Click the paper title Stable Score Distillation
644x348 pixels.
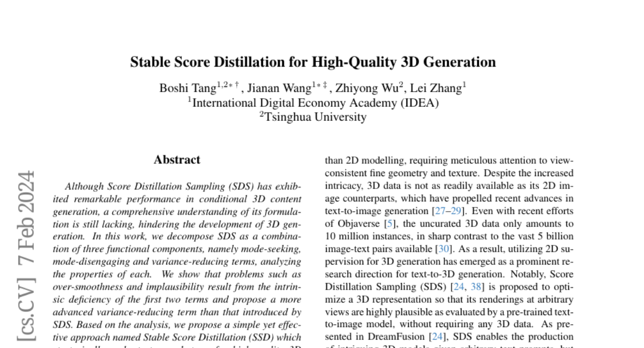pyautogui.click(x=312, y=62)
